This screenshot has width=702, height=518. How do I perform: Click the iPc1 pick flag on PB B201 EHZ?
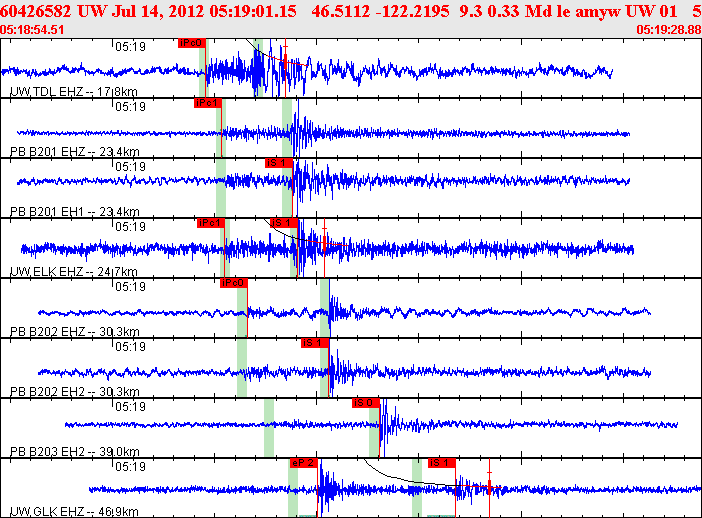[x=208, y=103]
